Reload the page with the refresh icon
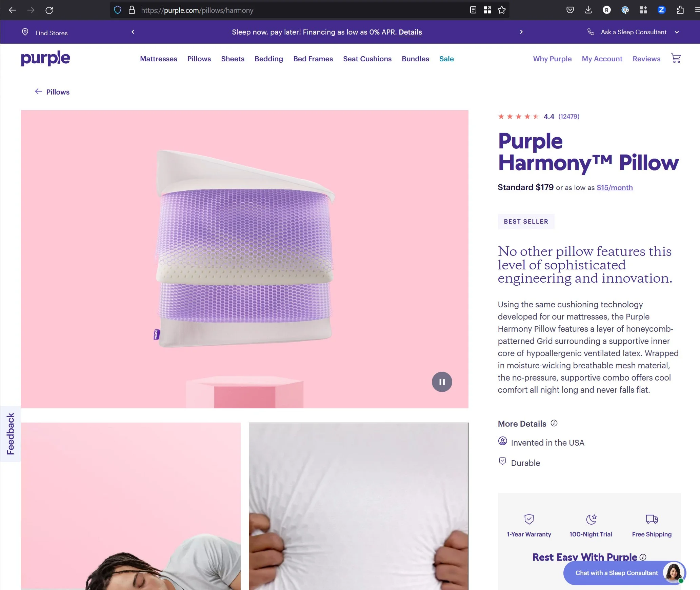The image size is (700, 590). [49, 10]
